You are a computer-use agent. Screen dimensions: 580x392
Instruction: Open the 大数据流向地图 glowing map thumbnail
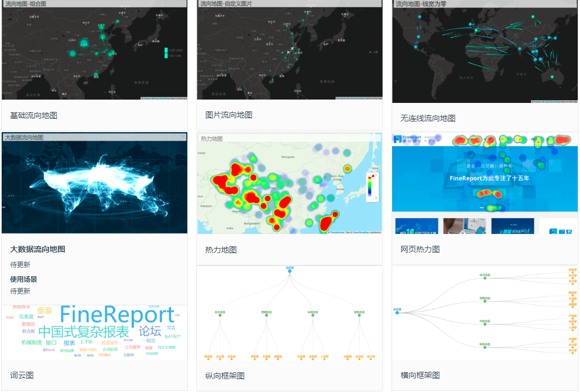click(x=95, y=183)
